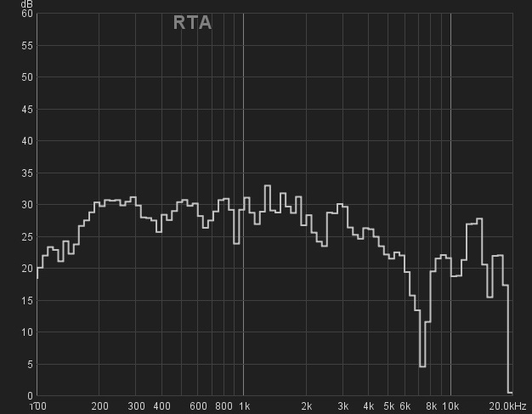Click the 20 dB vertical axis label
532x414 pixels.
27,269
